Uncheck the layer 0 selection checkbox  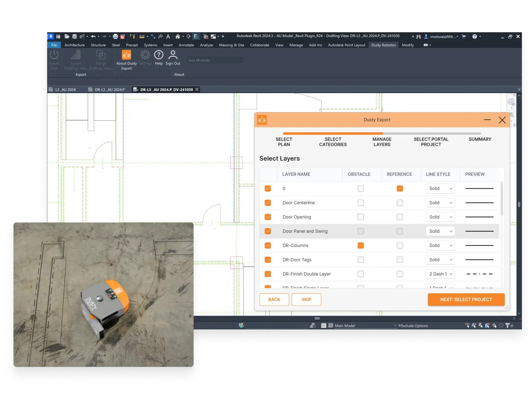pyautogui.click(x=268, y=189)
